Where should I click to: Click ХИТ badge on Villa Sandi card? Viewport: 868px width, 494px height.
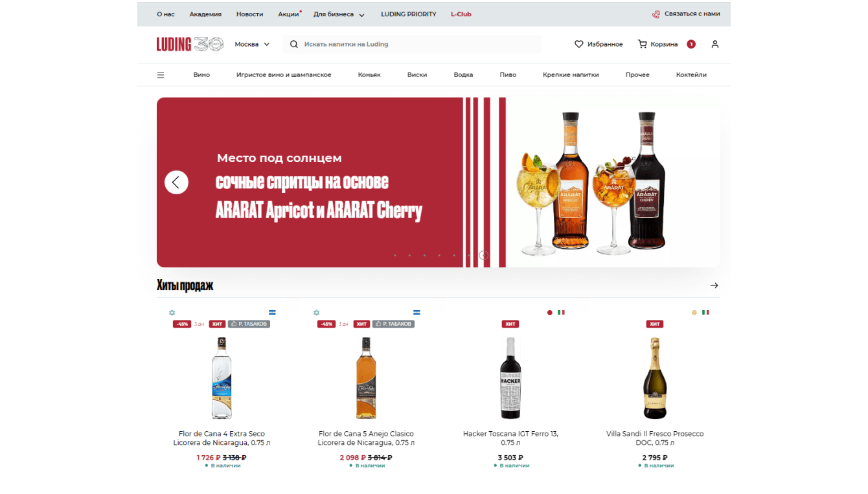click(x=655, y=324)
